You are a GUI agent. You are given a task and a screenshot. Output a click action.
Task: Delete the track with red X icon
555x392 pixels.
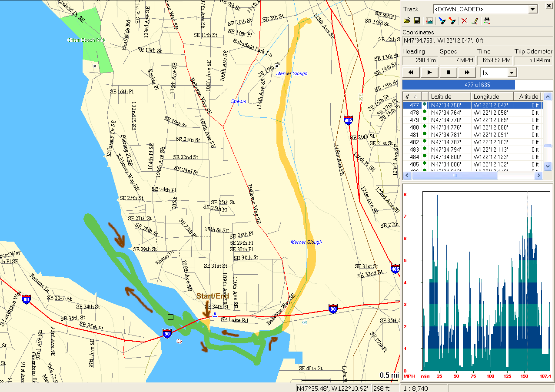pos(464,20)
